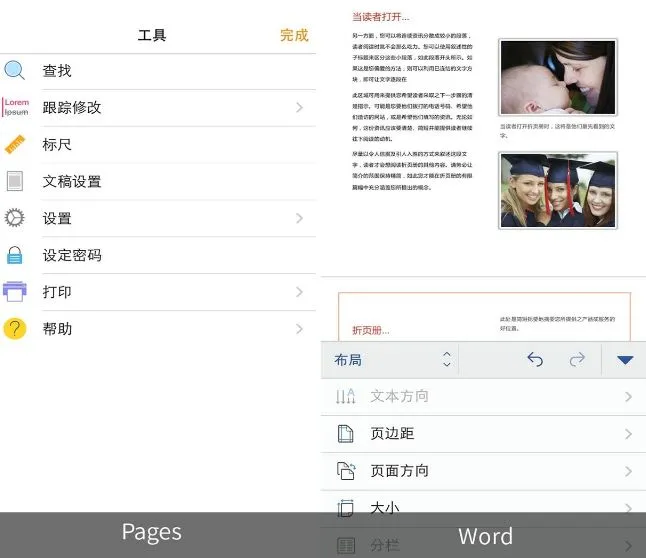Viewport: 646px width, 558px height.
Task: Tap the printer icon in Pages tools
Action: click(x=15, y=291)
